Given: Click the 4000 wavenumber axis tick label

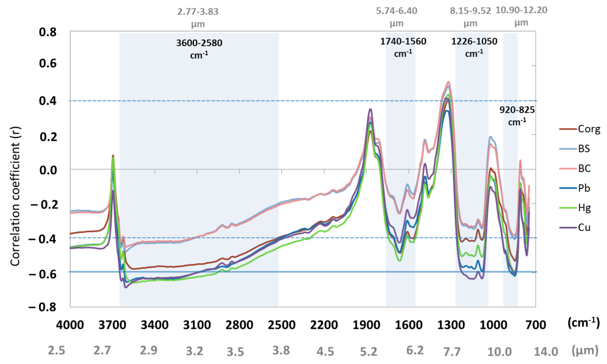Looking at the screenshot, I should pos(70,325).
